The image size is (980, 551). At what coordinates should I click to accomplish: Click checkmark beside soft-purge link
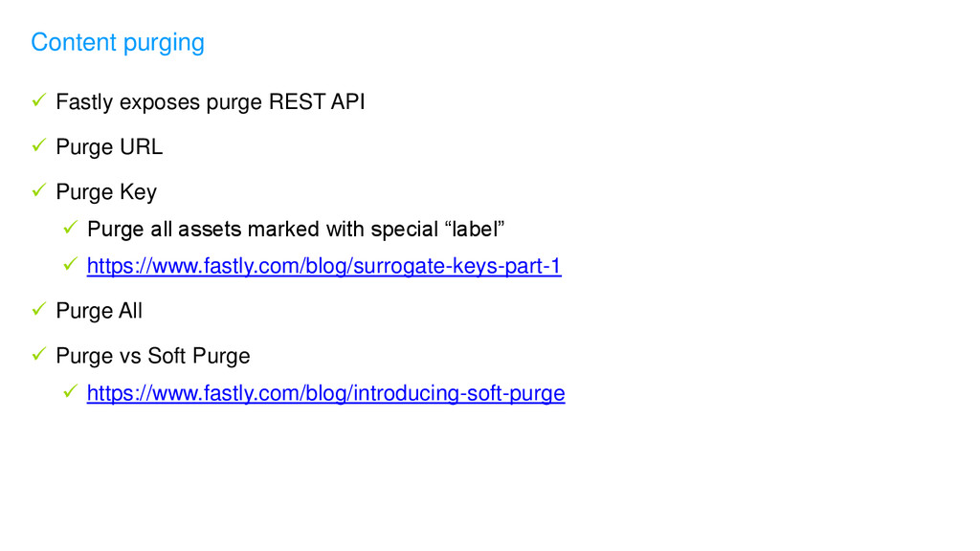pyautogui.click(x=70, y=391)
